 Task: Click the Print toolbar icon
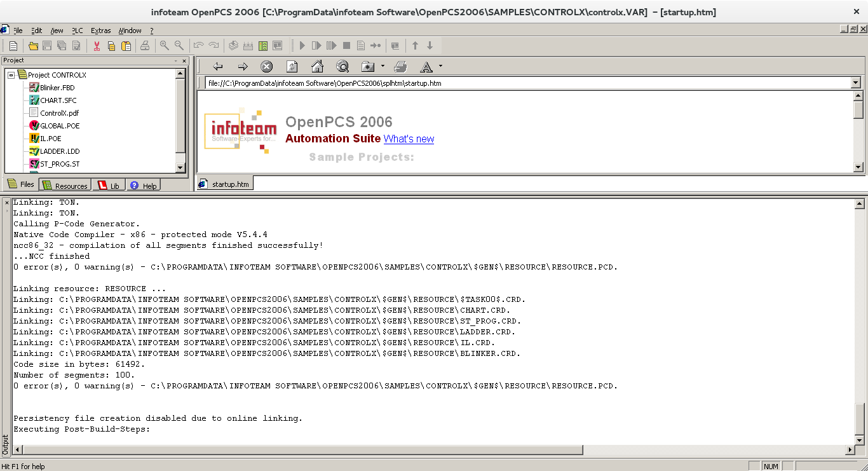click(145, 46)
